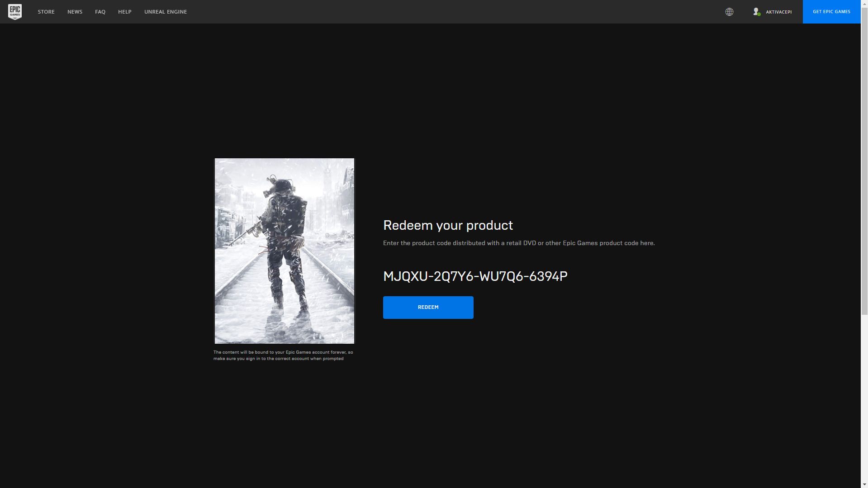Click the scrollbar down arrow
The height and width of the screenshot is (488, 868).
pyautogui.click(x=864, y=484)
